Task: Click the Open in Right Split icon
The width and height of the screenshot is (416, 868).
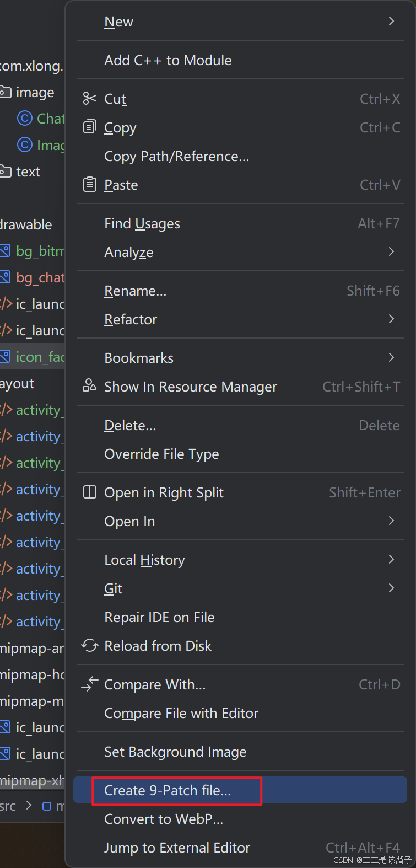Action: coord(89,492)
